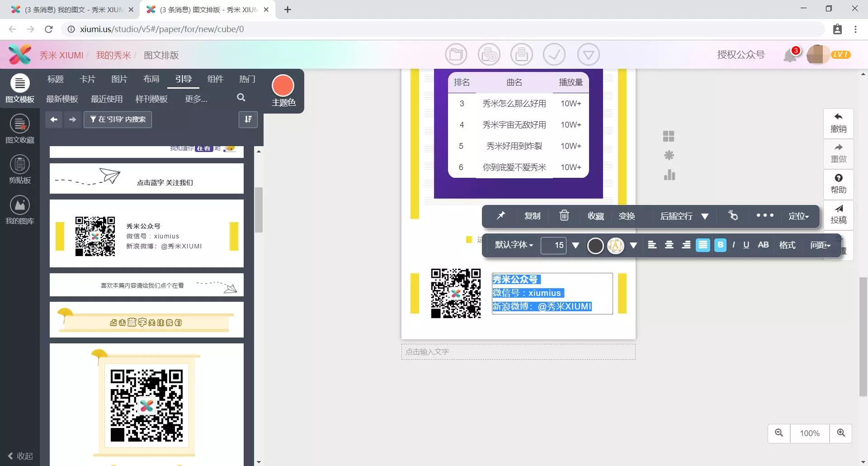Switch to the 标题 tab
868x466 pixels.
pos(56,79)
